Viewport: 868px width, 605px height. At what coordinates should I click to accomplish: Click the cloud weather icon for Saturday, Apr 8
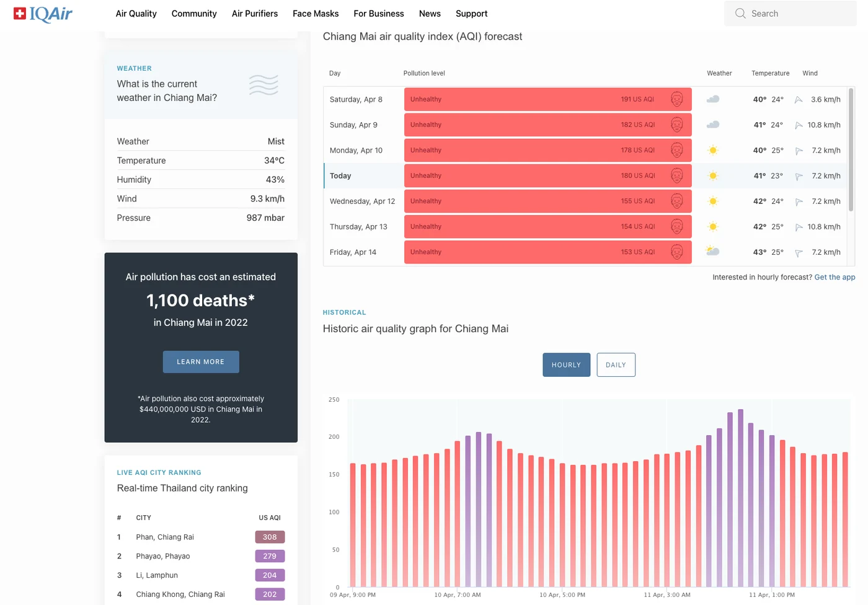(x=713, y=99)
